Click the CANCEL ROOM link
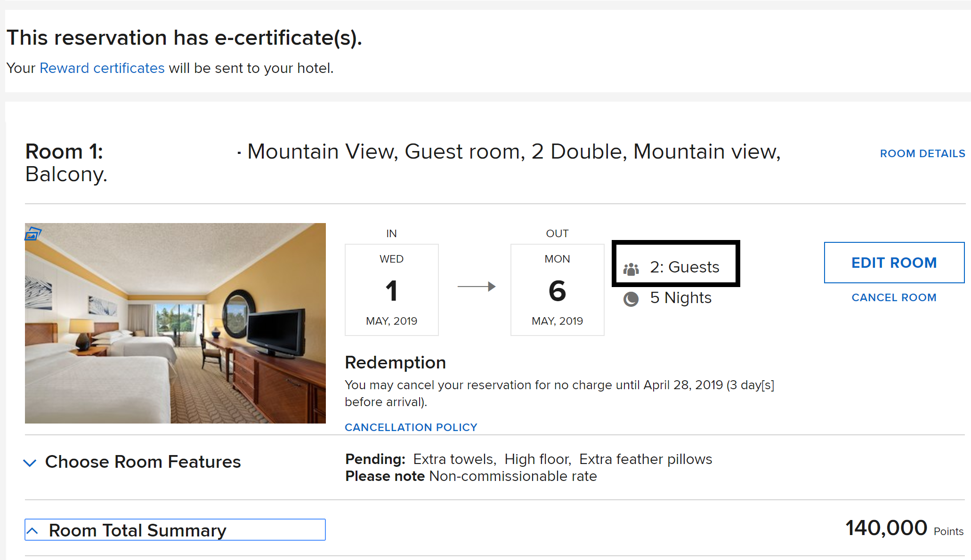971x560 pixels. coord(894,297)
